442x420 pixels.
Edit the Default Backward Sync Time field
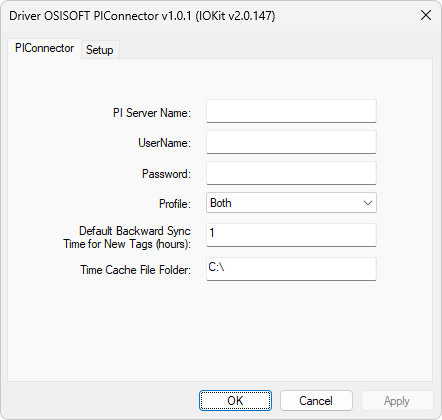(291, 235)
